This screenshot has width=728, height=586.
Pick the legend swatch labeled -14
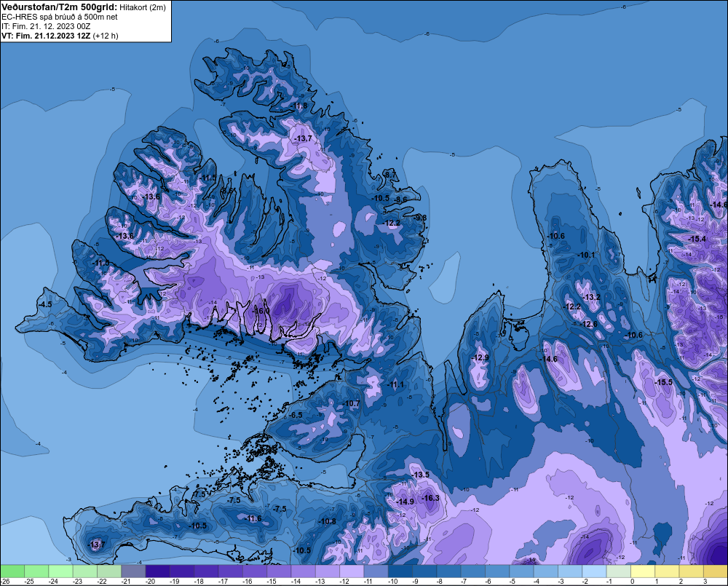[303, 571]
